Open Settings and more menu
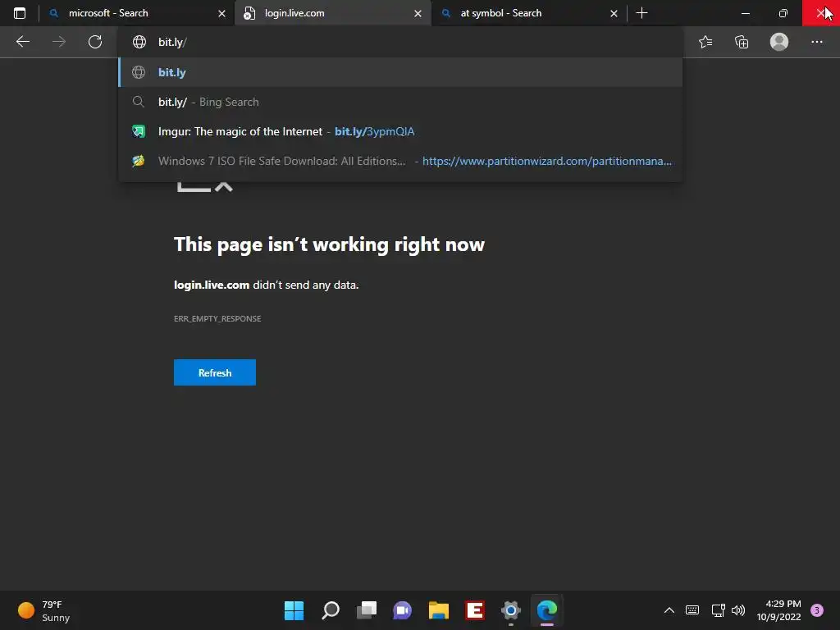 816,42
